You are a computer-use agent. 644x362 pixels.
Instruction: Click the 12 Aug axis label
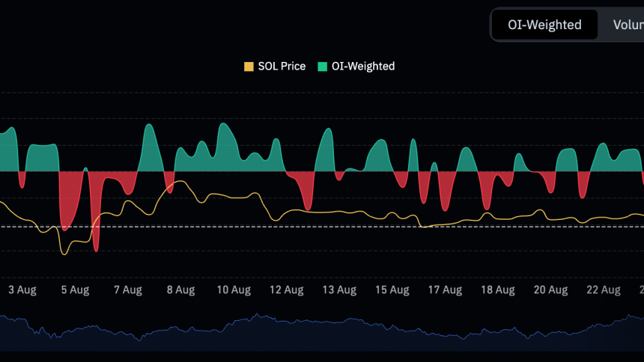(286, 289)
